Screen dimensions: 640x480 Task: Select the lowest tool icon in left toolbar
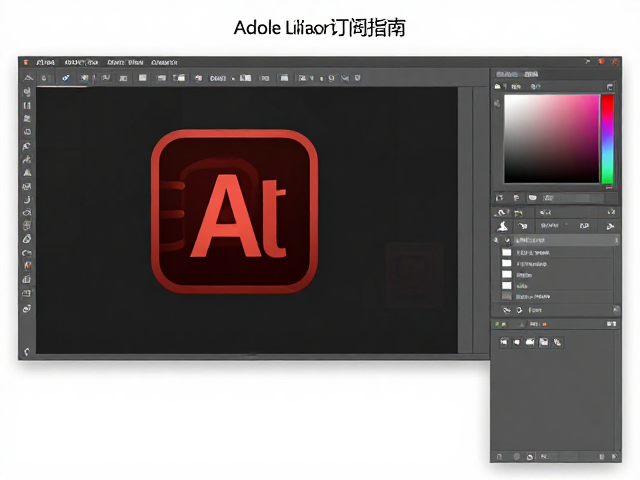click(27, 351)
